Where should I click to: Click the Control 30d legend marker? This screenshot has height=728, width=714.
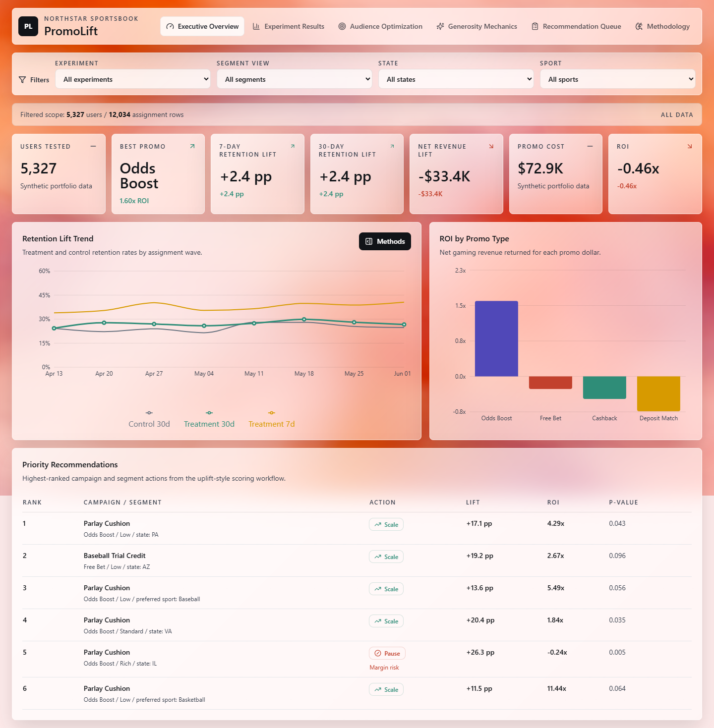(x=149, y=413)
